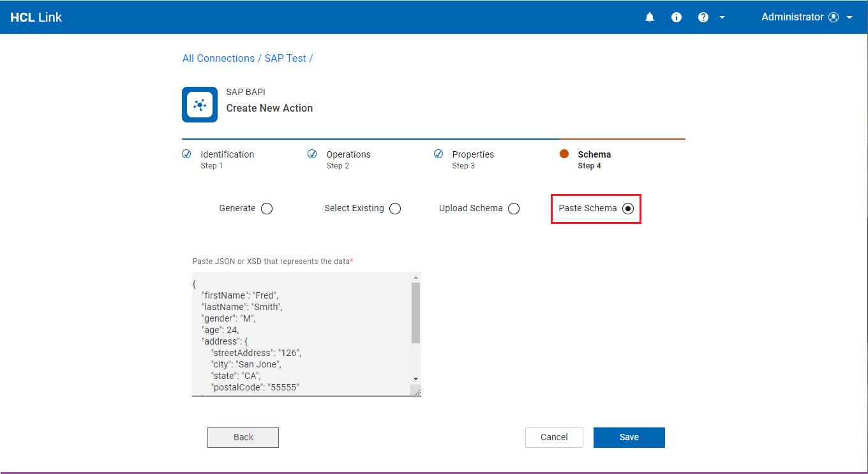868x474 pixels.
Task: Click inside the Paste JSON schema text area
Action: 301,334
